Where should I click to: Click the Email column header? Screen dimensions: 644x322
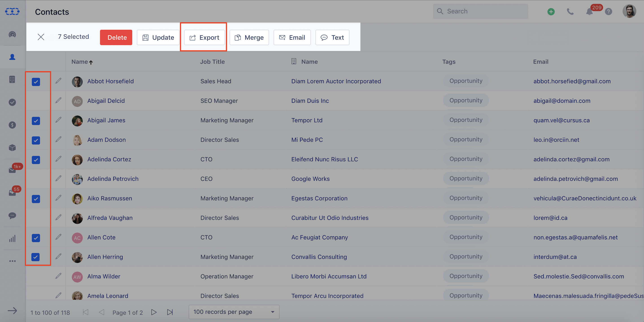(540, 62)
